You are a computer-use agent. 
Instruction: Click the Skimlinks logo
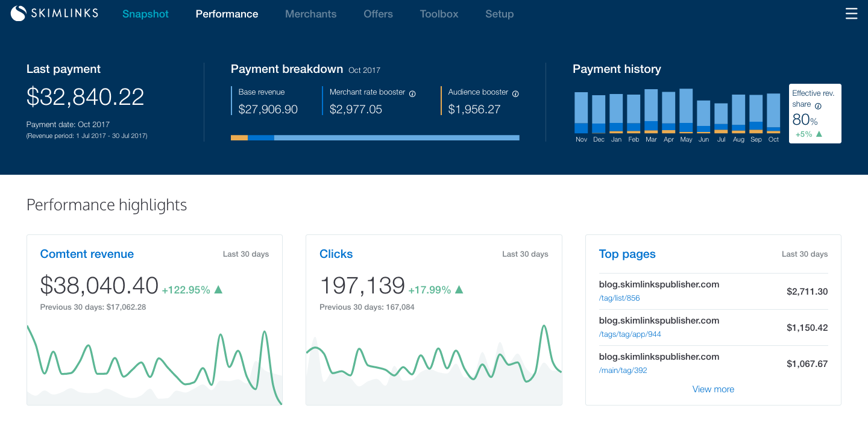click(x=54, y=13)
